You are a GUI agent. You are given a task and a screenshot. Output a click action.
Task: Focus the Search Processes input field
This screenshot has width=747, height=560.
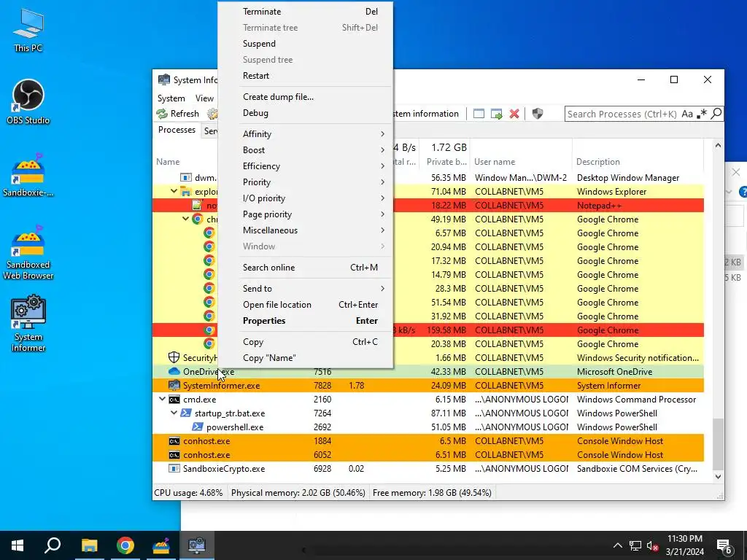click(x=622, y=114)
